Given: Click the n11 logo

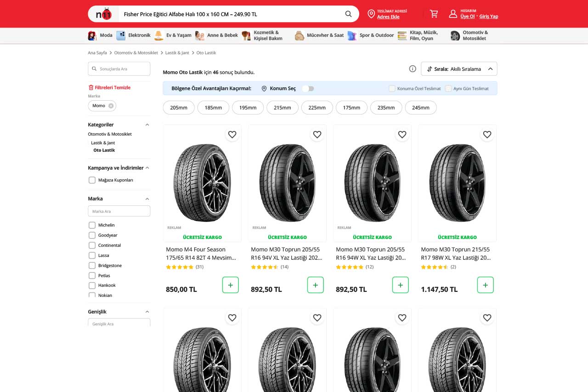Looking at the screenshot, I should 104,14.
